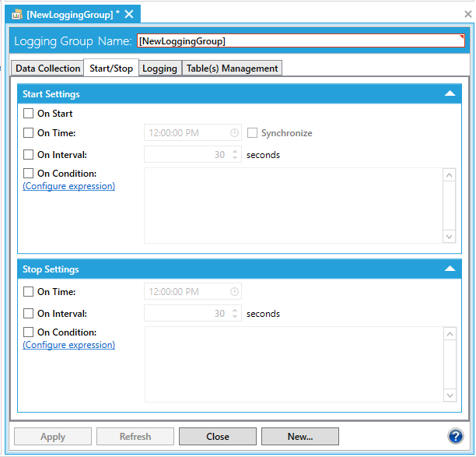The width and height of the screenshot is (476, 457).
Task: Check On Time in Start Settings
Action: pos(28,133)
